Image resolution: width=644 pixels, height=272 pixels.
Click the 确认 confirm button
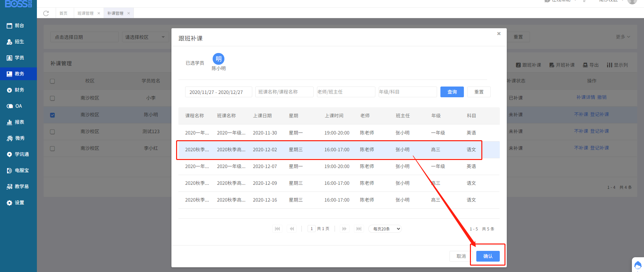pyautogui.click(x=488, y=256)
